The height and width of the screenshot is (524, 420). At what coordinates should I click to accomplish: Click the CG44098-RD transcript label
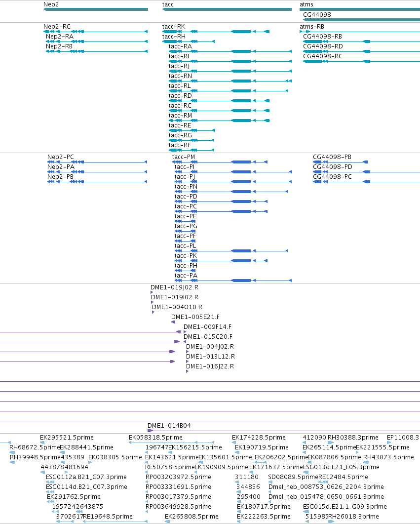(323, 46)
